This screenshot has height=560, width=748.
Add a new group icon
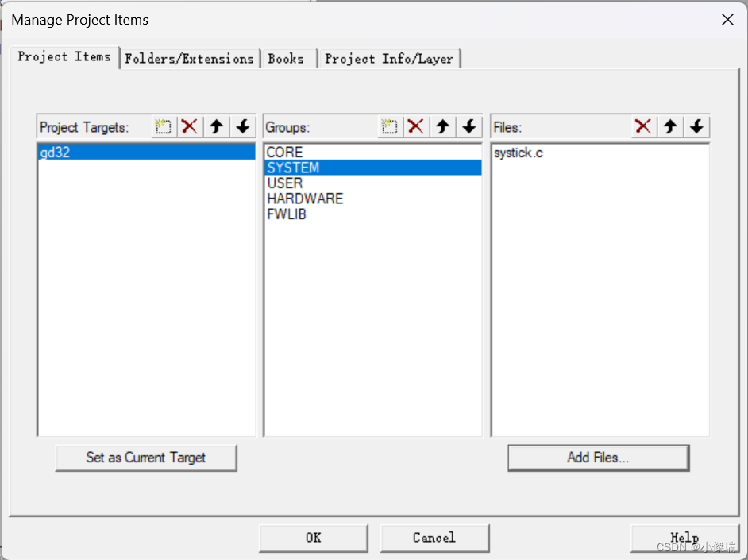click(390, 126)
